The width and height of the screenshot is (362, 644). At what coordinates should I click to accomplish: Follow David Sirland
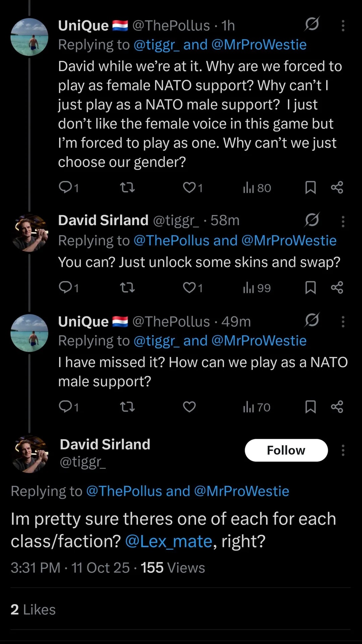coord(286,450)
